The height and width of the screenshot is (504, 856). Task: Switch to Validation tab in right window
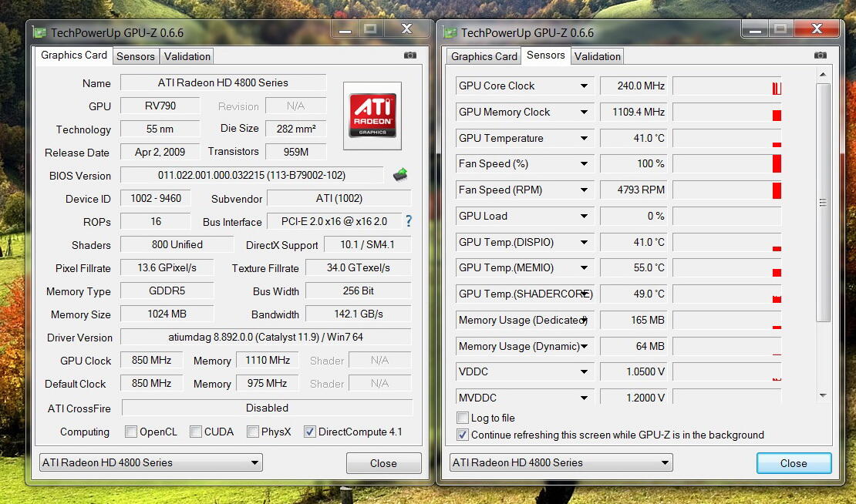point(597,56)
